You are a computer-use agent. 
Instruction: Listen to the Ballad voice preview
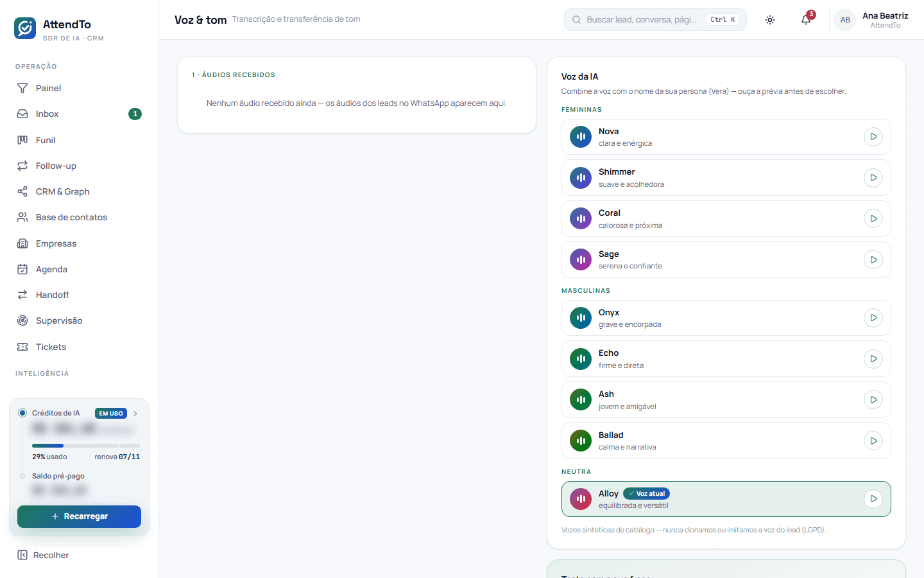point(873,441)
